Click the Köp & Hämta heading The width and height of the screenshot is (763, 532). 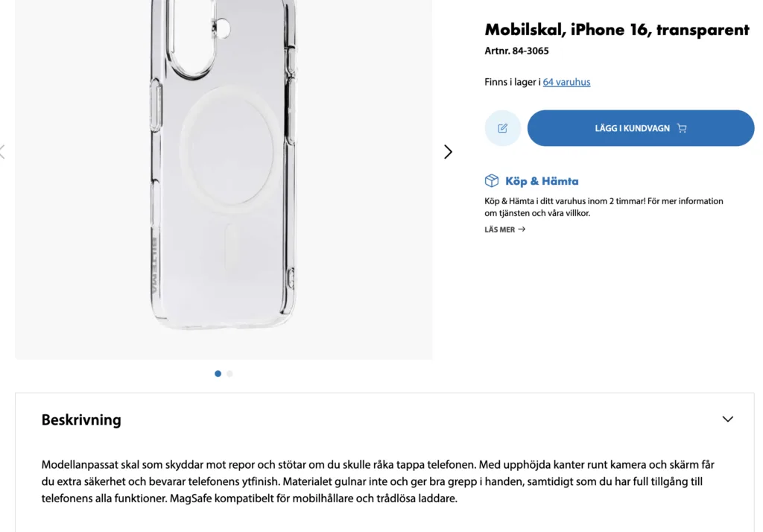point(542,181)
